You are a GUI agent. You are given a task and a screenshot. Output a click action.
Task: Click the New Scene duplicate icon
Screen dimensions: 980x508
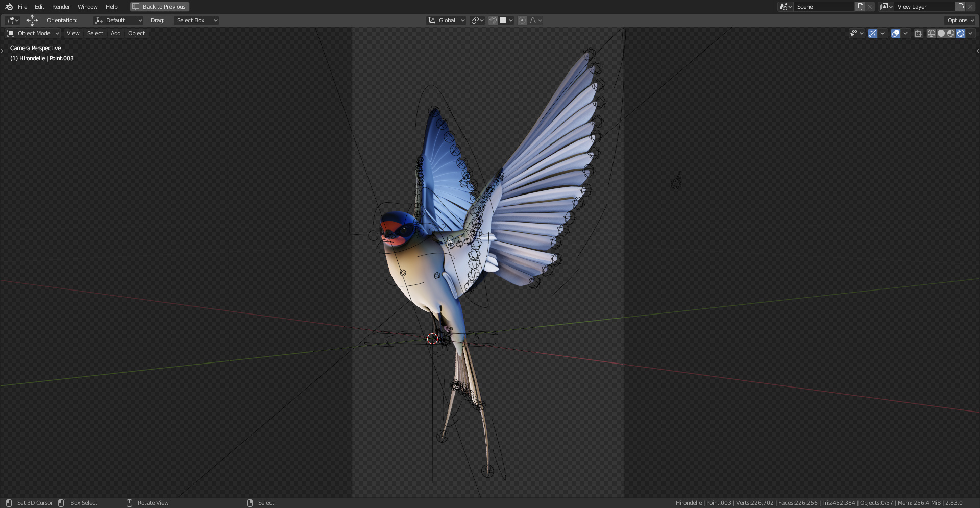click(860, 7)
